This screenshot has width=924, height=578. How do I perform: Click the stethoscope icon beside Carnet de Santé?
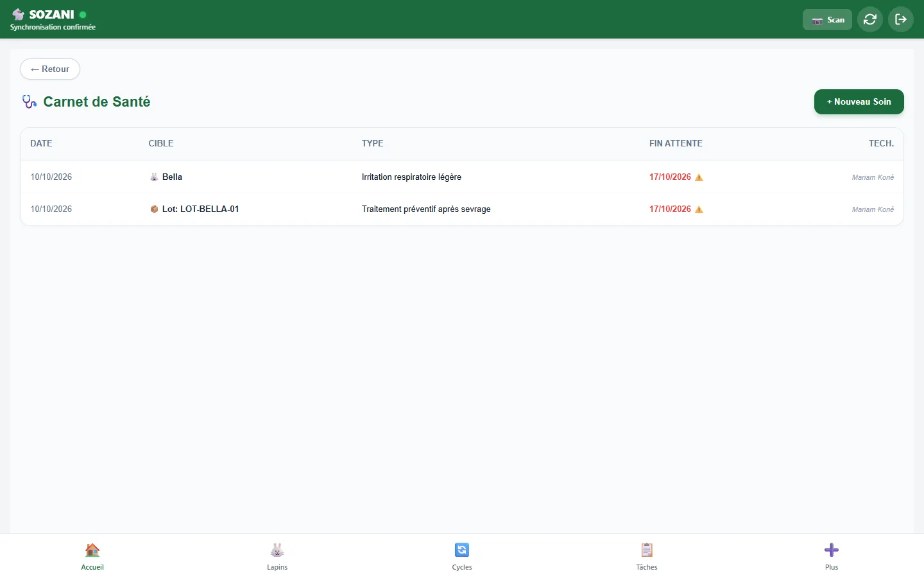30,101
